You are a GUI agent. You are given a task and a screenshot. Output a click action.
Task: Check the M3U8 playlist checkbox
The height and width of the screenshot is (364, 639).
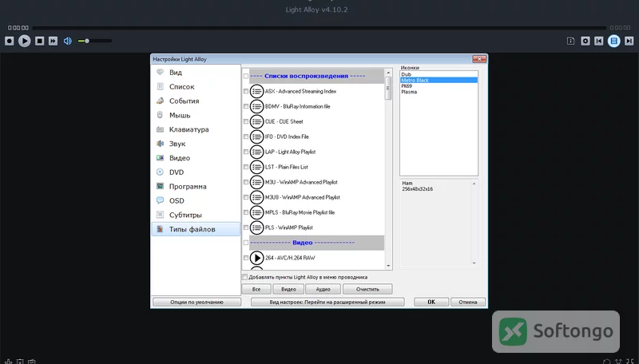(246, 197)
